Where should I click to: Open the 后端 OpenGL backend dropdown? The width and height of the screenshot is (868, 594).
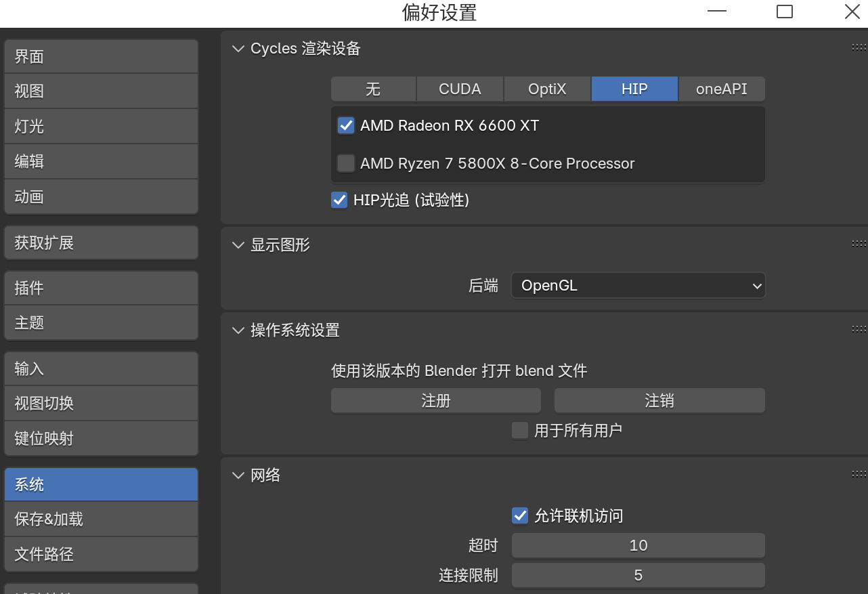[638, 285]
